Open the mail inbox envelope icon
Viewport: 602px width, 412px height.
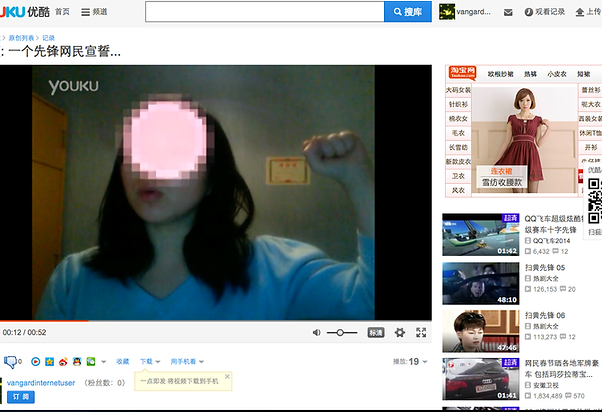pos(508,13)
